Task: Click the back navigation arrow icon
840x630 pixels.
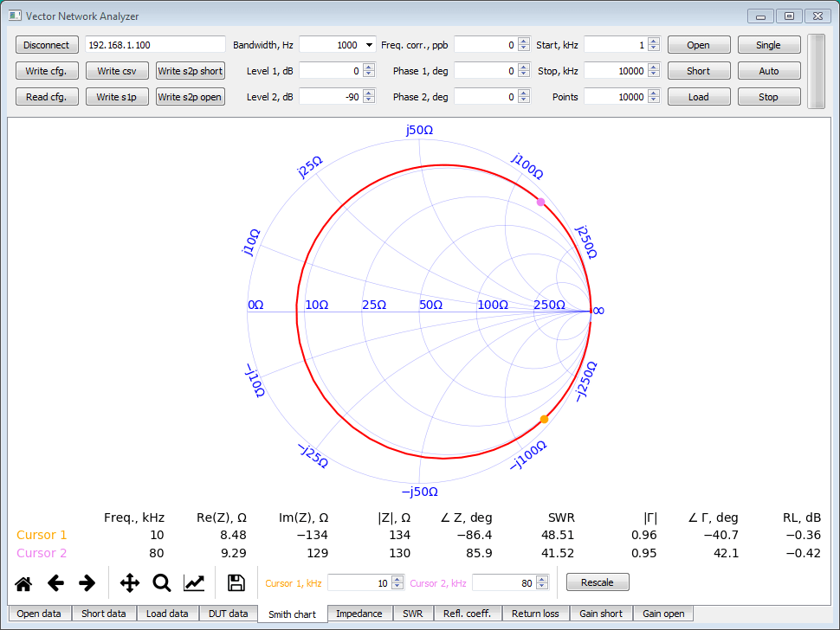Action: (x=55, y=582)
